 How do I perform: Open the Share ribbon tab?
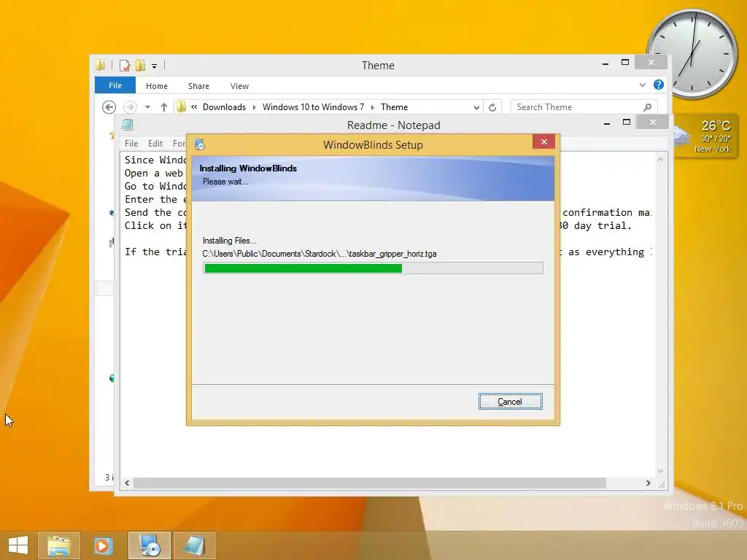pos(198,86)
